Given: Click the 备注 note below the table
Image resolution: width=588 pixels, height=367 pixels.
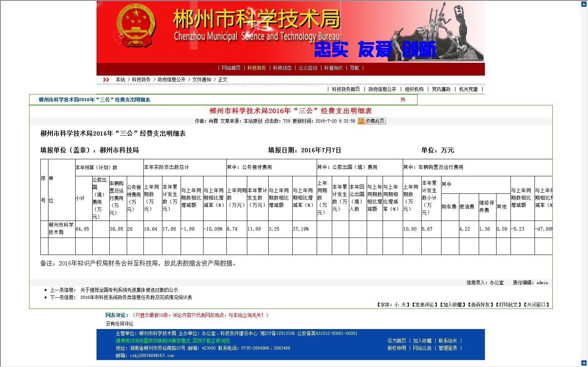Looking at the screenshot, I should pos(138,263).
